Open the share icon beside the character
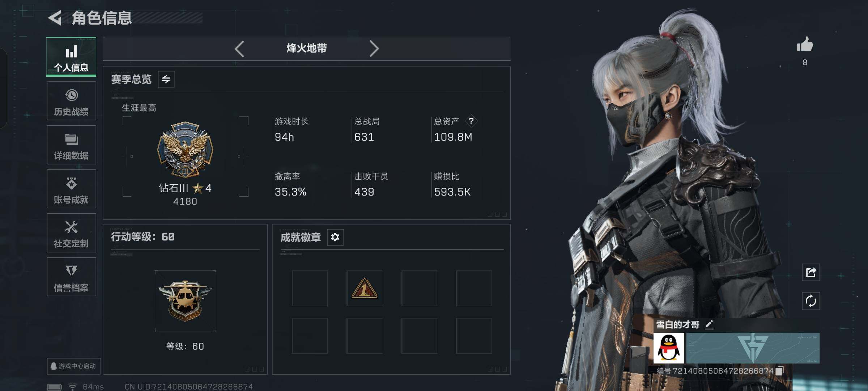The width and height of the screenshot is (868, 391). click(x=811, y=272)
